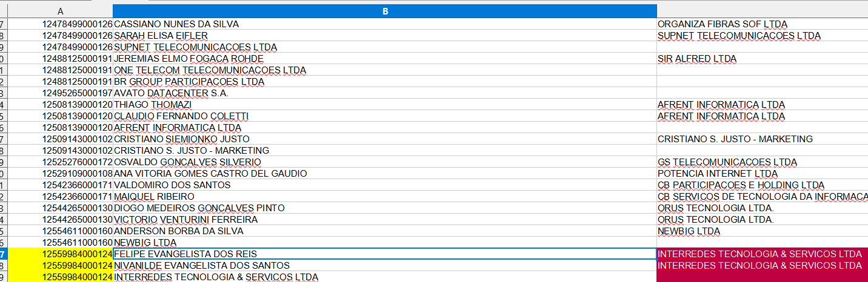Click cell CLAUDIO FERNANDO COLETTI
Screen dimensions: 868x282
click(x=385, y=116)
